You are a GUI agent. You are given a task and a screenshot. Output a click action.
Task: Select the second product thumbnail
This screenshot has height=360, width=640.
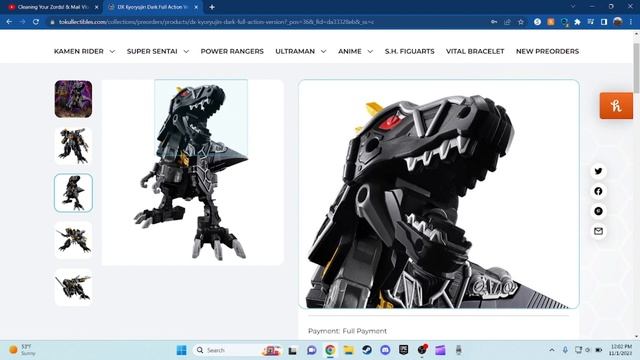point(73,146)
